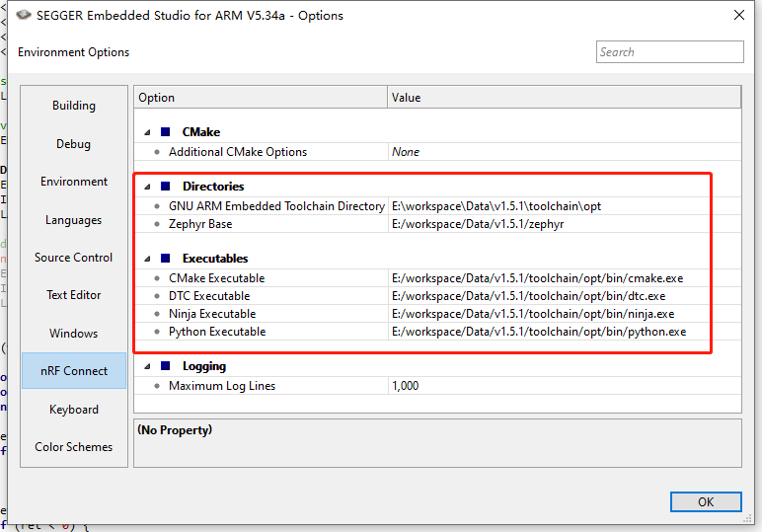Select the CMake group heading
The height and width of the screenshot is (532, 762).
point(200,132)
